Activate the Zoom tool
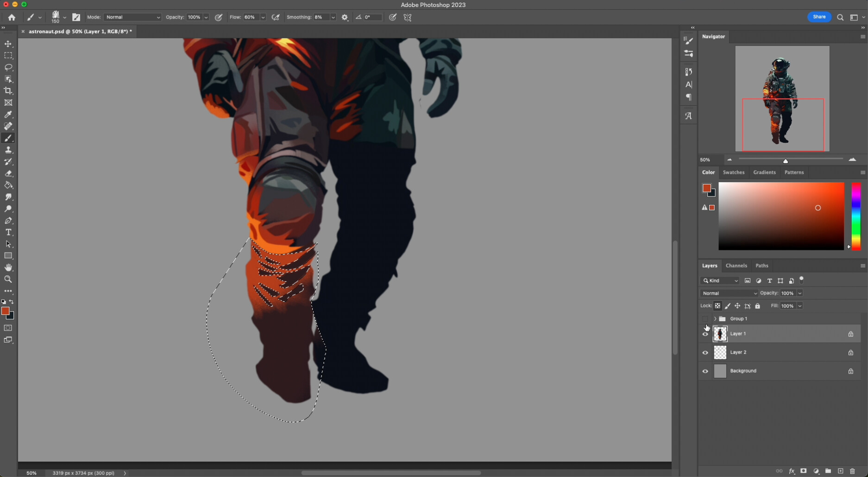The width and height of the screenshot is (868, 477). tap(8, 280)
